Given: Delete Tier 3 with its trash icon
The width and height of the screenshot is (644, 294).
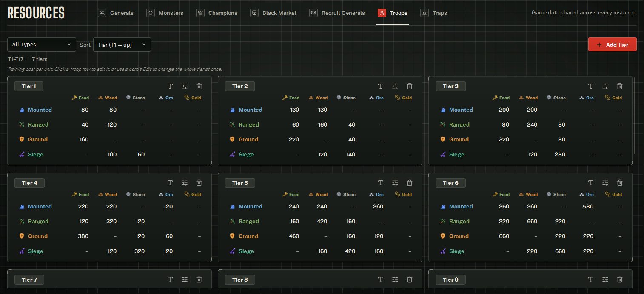Looking at the screenshot, I should click(x=620, y=86).
